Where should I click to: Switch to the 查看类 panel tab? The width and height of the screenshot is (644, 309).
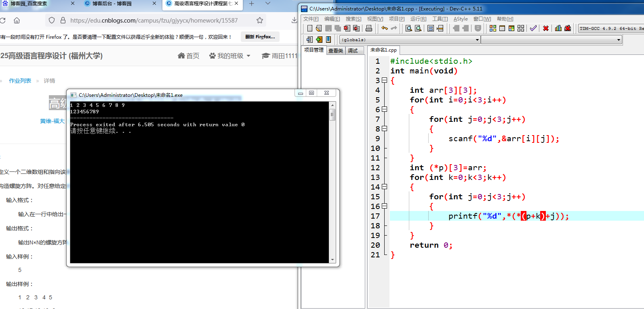coord(336,50)
